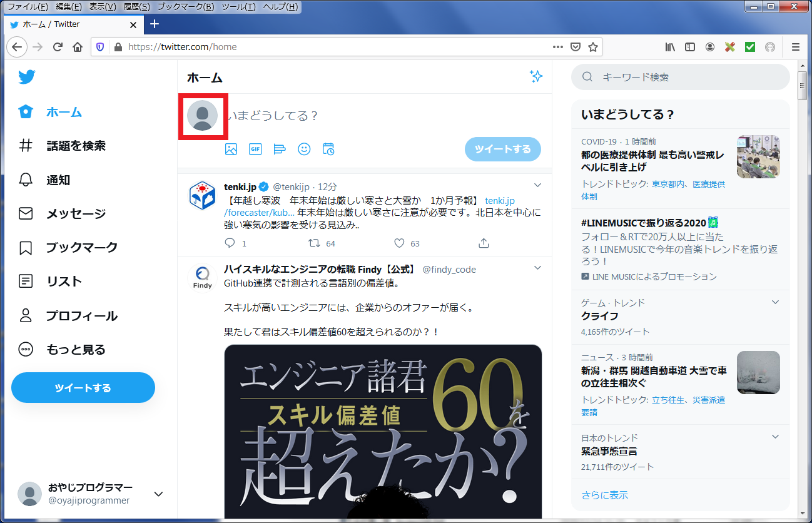Click the @findy_code handle
The width and height of the screenshot is (812, 523).
coord(449,270)
